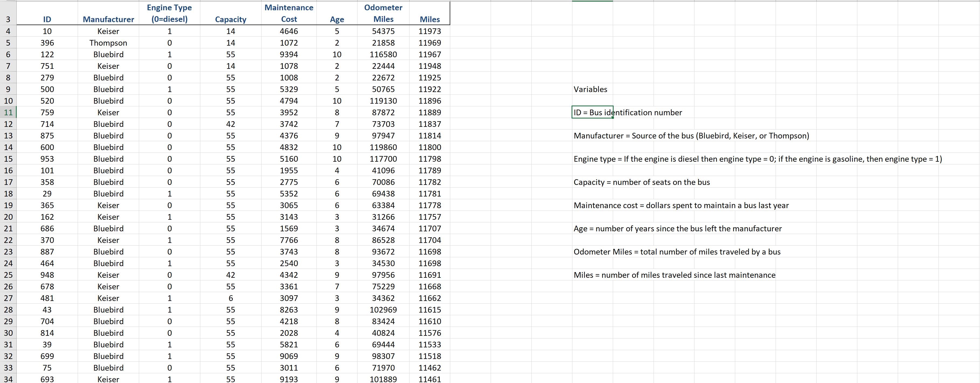Select the cell containing ID header
Viewport: 980px width, 383px height.
point(47,19)
